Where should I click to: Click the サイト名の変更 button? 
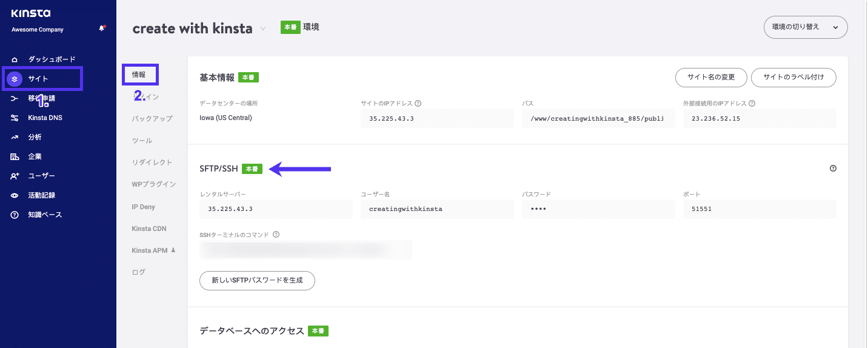point(711,78)
